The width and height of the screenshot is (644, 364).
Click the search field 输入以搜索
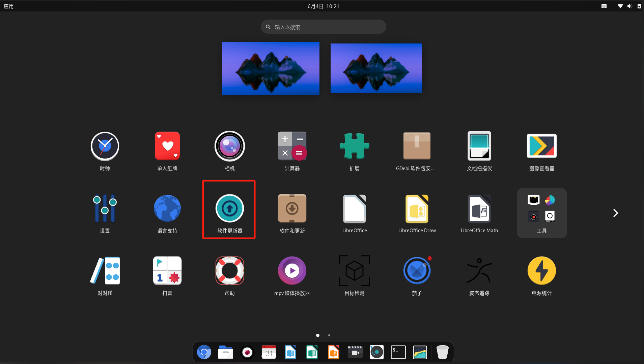(x=323, y=27)
